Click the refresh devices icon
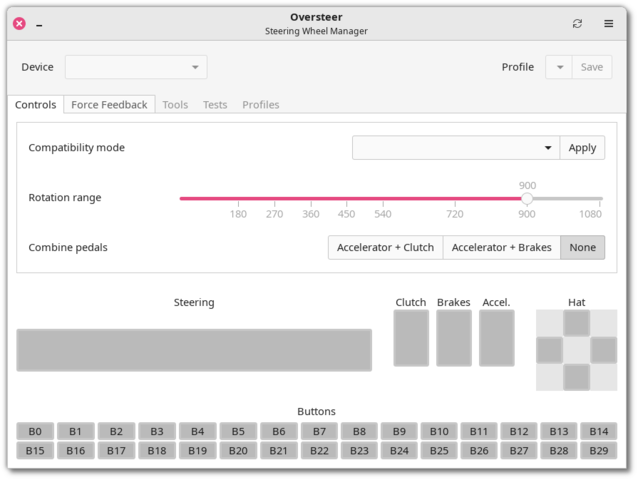This screenshot has width=638, height=480. (x=577, y=24)
